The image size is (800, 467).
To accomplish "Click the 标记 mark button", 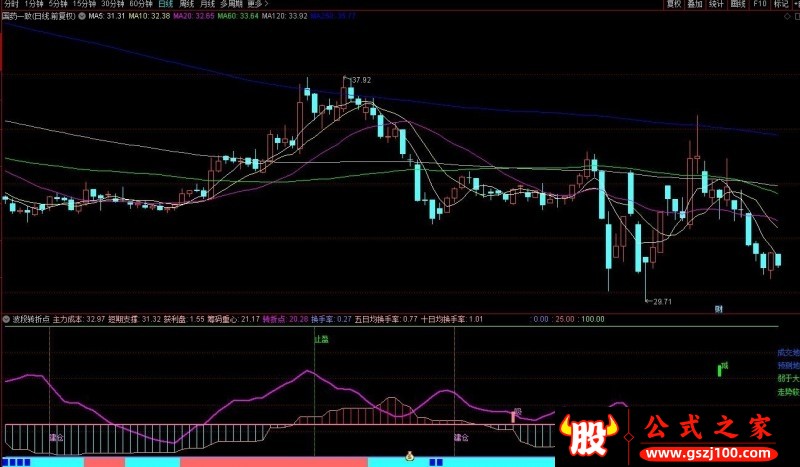I will [781, 4].
